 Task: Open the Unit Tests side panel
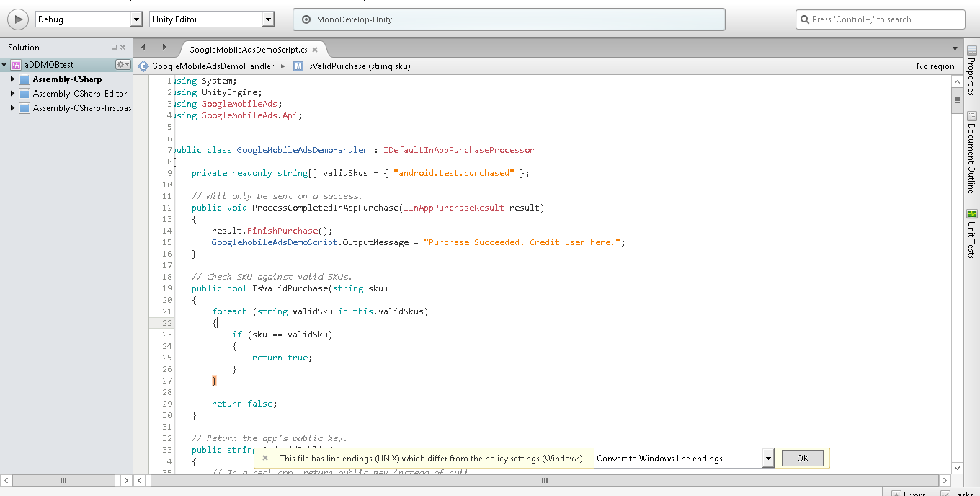[971, 234]
